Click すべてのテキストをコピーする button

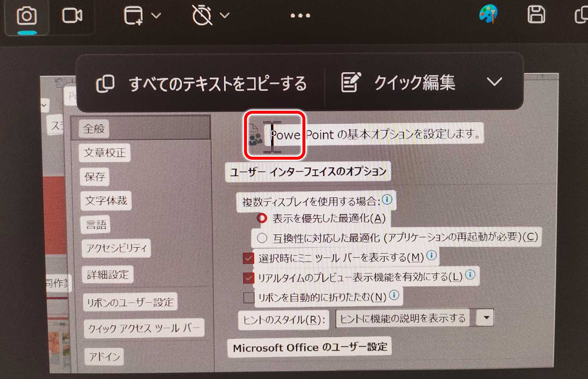201,83
